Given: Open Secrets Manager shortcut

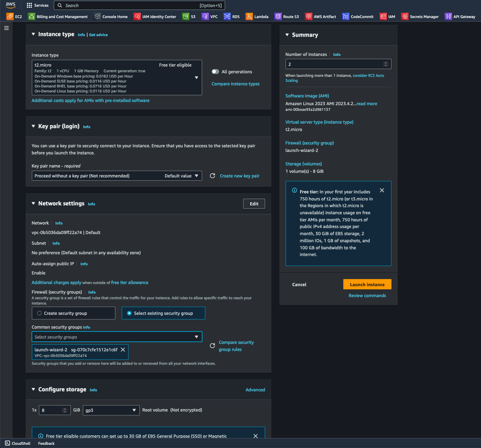Looking at the screenshot, I should coord(420,17).
